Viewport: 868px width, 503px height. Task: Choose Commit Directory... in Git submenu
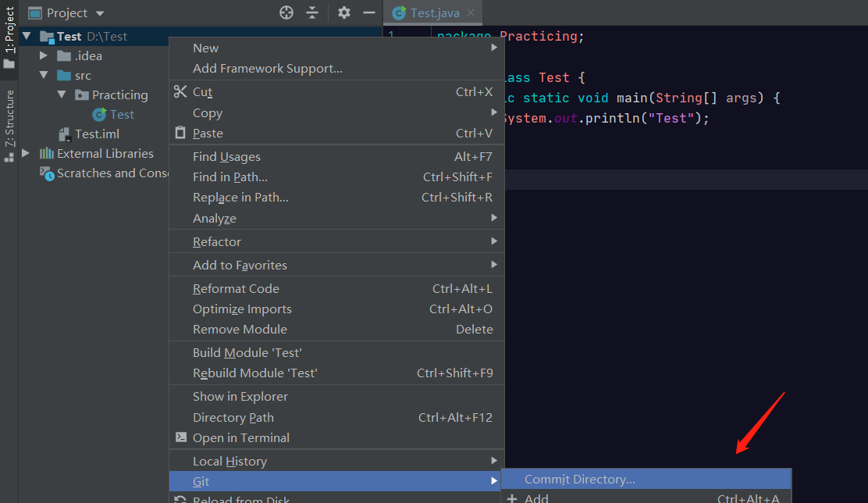646,480
